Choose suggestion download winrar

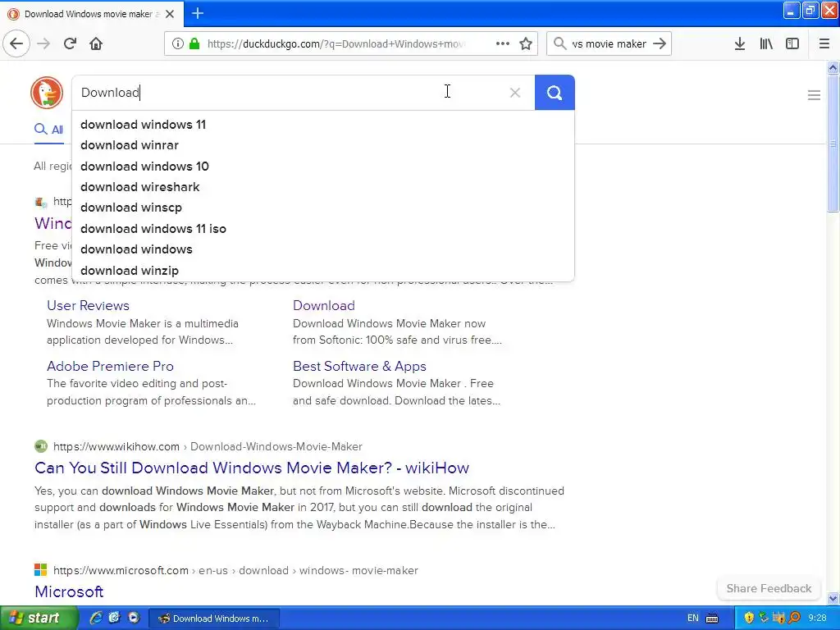click(323, 145)
